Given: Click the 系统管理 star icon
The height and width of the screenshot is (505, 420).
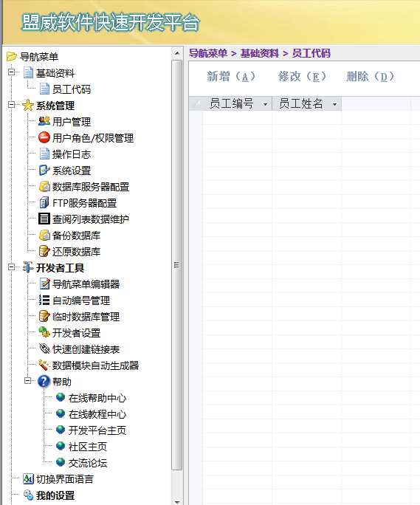Looking at the screenshot, I should (x=28, y=106).
